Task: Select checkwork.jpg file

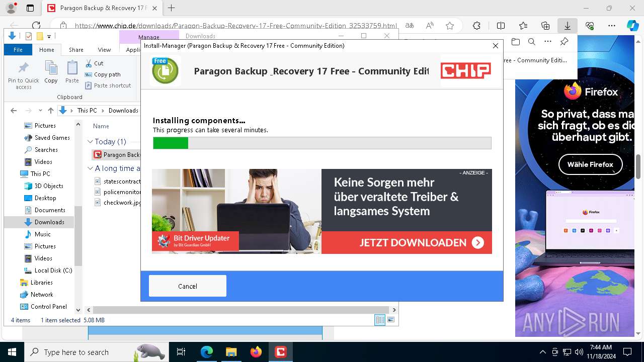Action: point(118,203)
